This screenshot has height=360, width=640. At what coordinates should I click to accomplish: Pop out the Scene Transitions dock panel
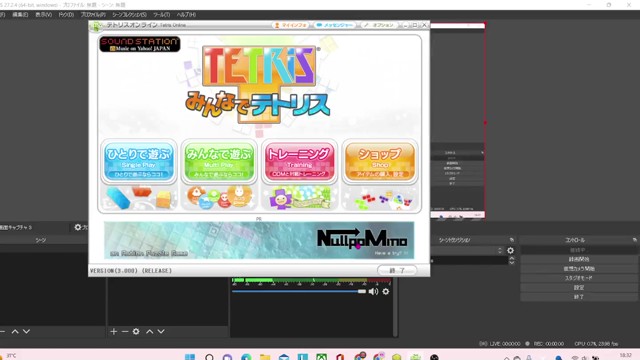coord(511,240)
